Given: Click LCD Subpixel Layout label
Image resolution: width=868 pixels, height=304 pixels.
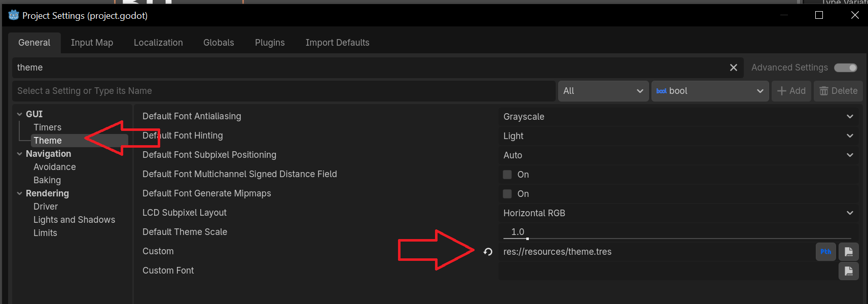Looking at the screenshot, I should click(185, 213).
